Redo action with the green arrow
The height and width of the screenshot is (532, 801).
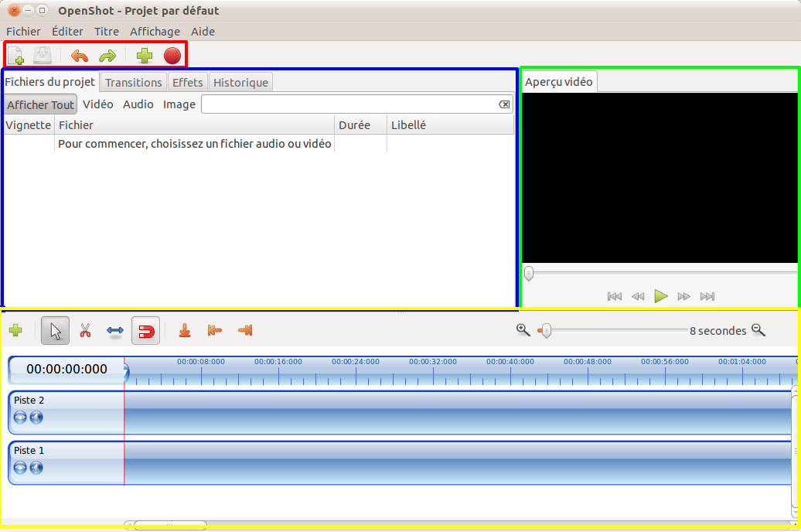pos(107,55)
